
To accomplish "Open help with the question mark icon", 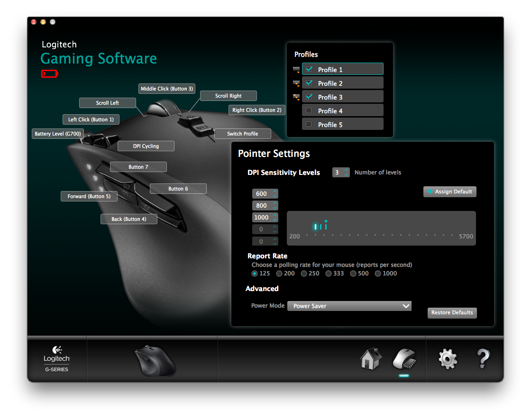I will [x=483, y=358].
